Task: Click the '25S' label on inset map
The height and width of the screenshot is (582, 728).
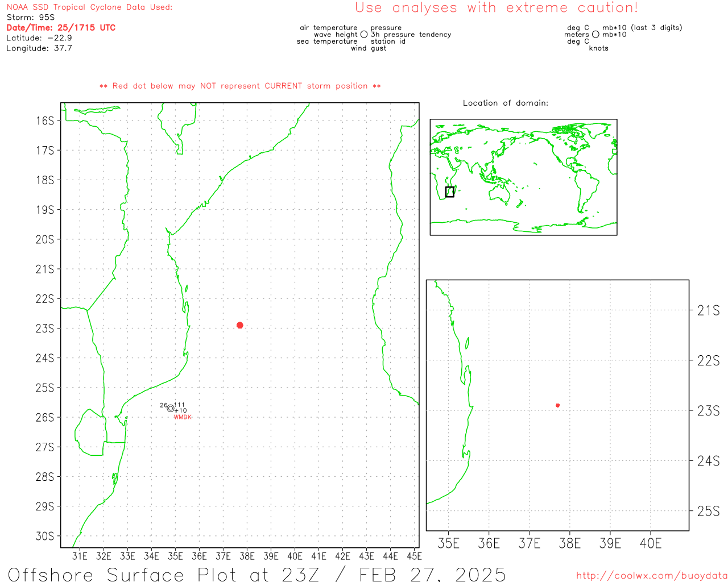Action: tap(709, 511)
